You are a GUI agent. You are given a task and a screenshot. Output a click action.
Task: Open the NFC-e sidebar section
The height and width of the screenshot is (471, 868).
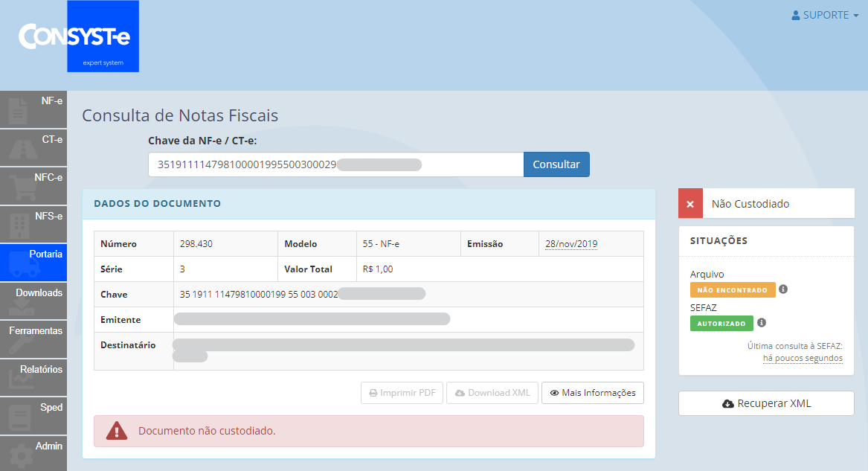point(33,186)
